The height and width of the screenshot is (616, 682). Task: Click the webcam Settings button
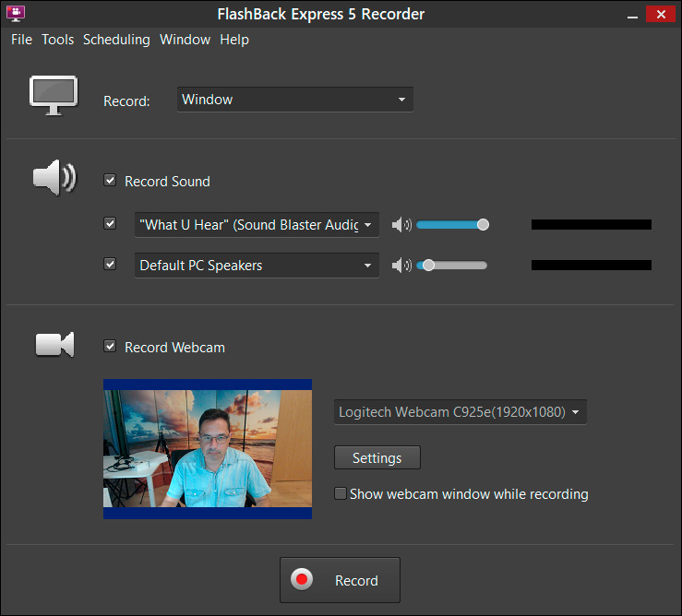(377, 457)
